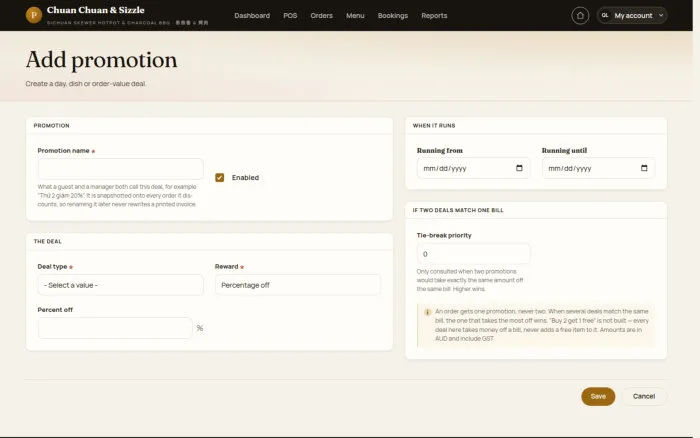The image size is (700, 438).
Task: Click IF TWO DEALS MATCH ONE BILL header
Action: (458, 210)
